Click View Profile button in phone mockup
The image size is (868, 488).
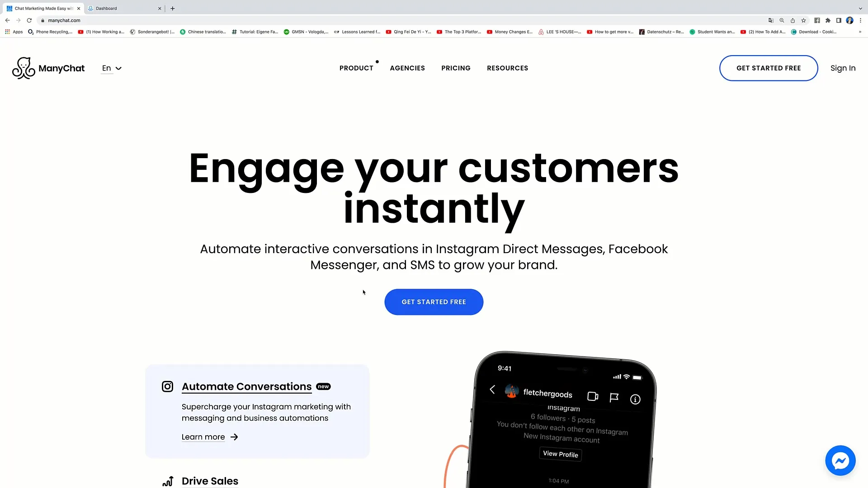click(x=560, y=454)
